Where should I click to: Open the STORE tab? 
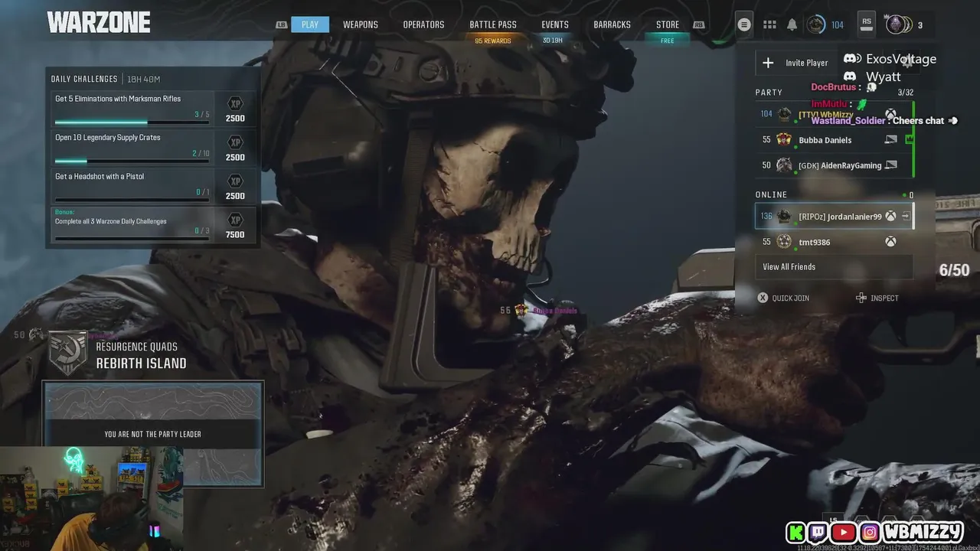(x=668, y=24)
